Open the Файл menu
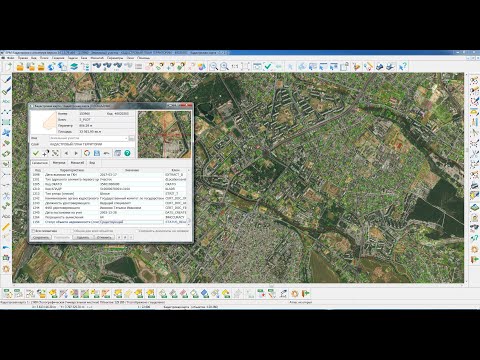 pos(11,58)
